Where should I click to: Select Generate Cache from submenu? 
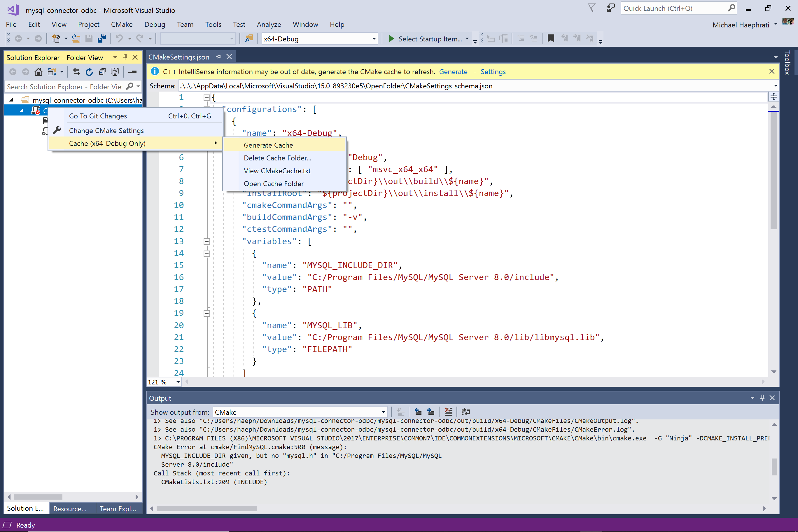(x=268, y=145)
